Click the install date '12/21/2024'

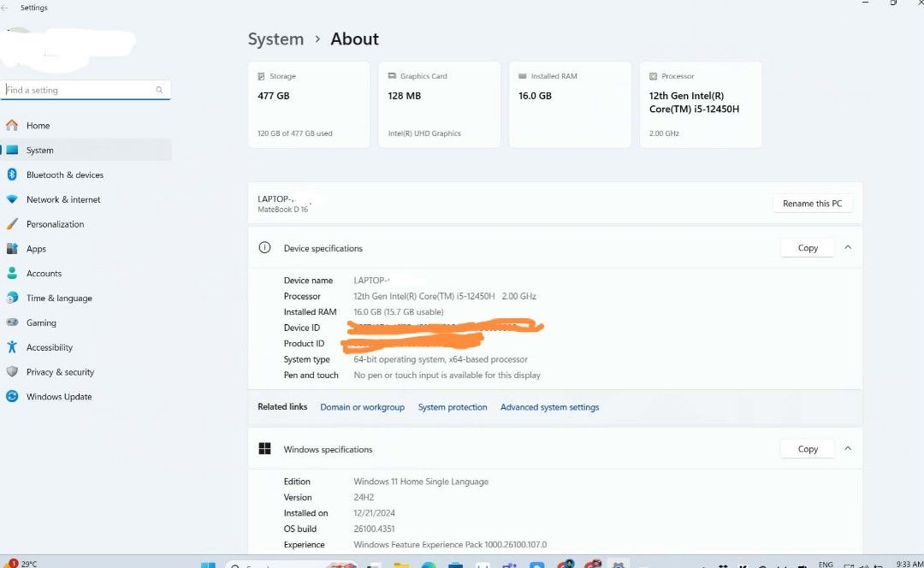(x=374, y=513)
